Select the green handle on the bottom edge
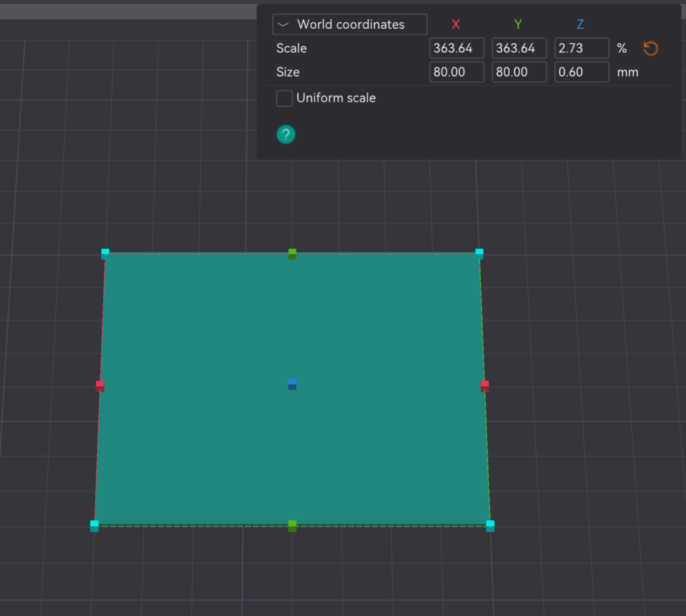The height and width of the screenshot is (616, 686). [x=292, y=526]
